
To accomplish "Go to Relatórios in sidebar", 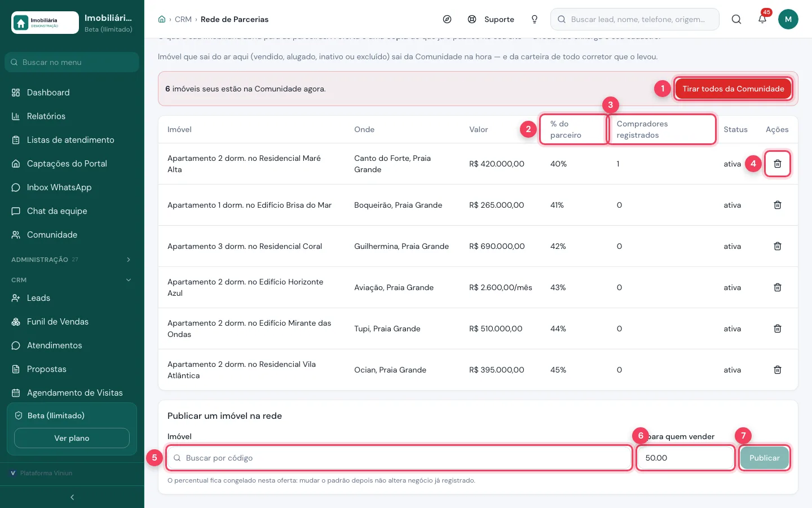I will point(72,116).
